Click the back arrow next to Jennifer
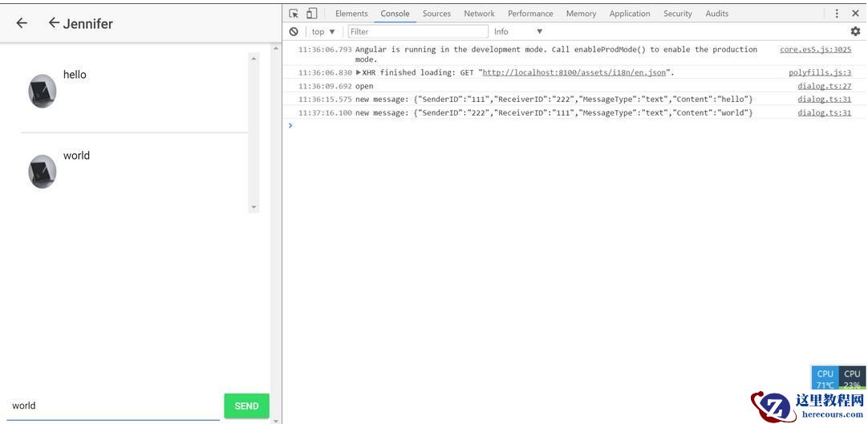The height and width of the screenshot is (424, 868). click(54, 22)
